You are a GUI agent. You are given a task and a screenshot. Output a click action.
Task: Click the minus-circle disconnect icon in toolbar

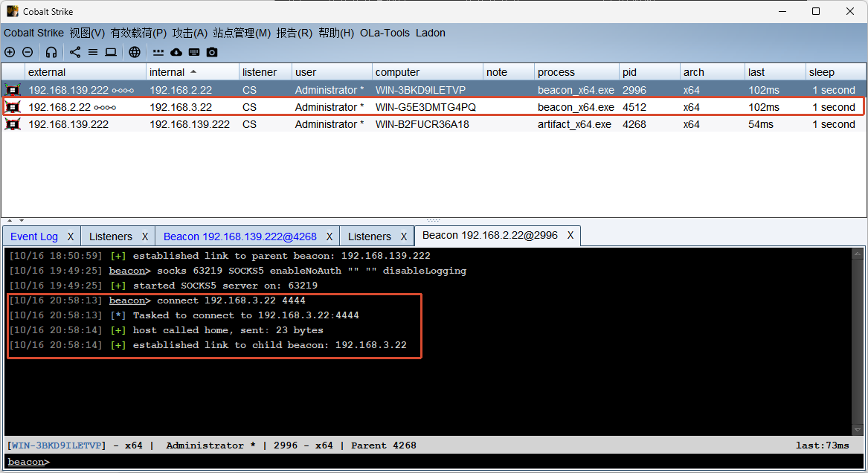coord(28,52)
